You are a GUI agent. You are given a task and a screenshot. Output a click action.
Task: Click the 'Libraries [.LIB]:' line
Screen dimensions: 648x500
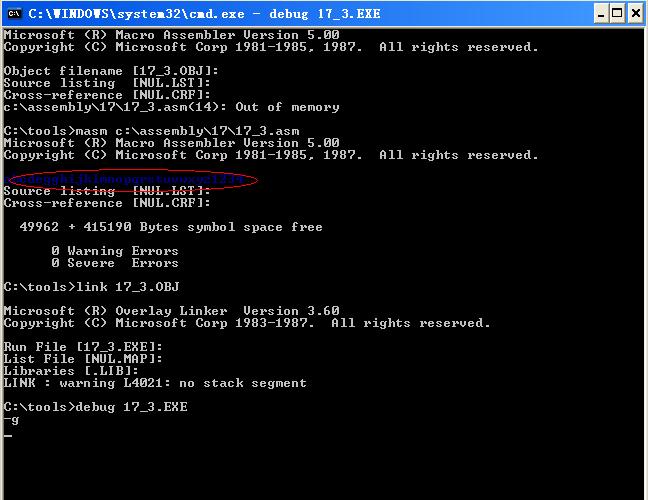click(71, 371)
